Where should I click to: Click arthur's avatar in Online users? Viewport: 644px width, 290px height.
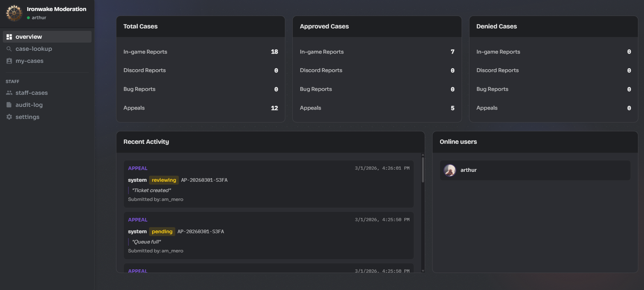[x=450, y=170]
